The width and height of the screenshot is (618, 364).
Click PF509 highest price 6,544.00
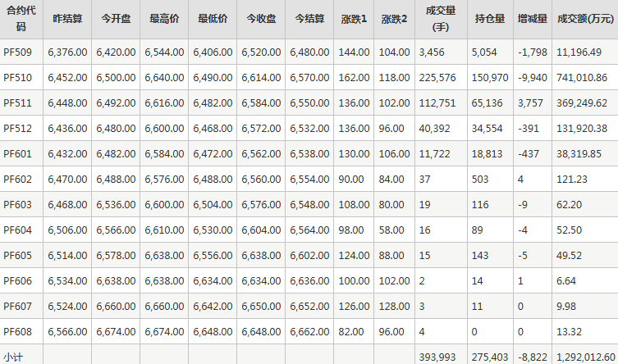pos(164,52)
